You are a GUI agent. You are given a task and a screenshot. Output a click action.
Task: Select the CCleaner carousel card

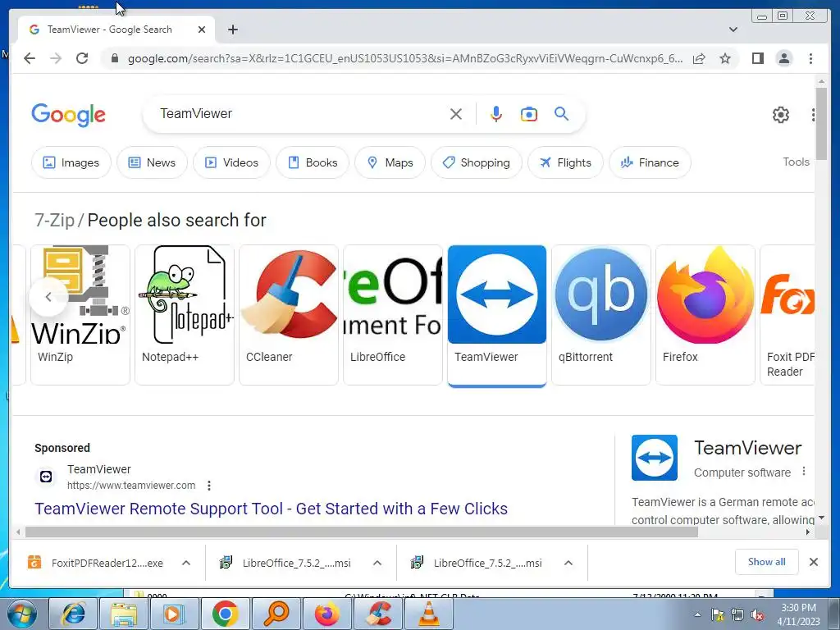click(x=289, y=315)
